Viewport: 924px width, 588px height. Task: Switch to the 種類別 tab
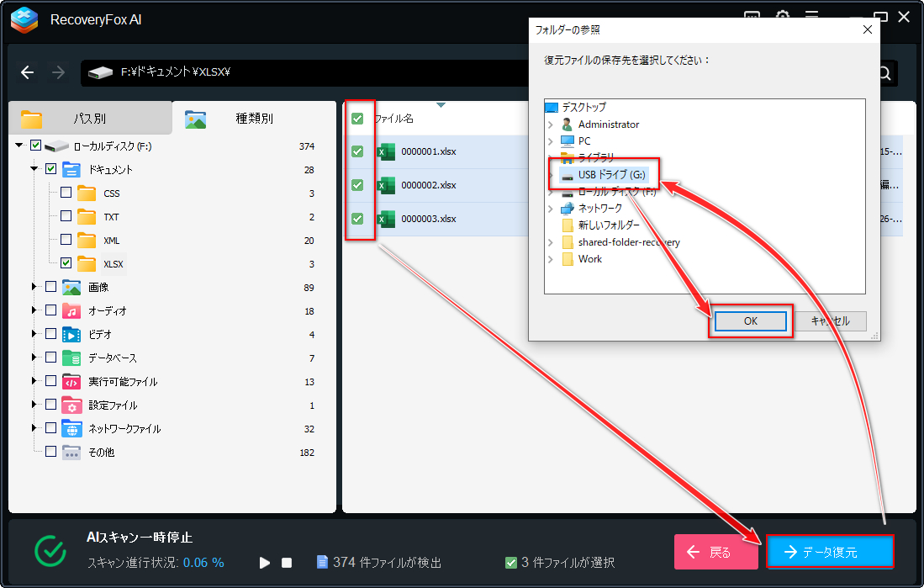[254, 119]
